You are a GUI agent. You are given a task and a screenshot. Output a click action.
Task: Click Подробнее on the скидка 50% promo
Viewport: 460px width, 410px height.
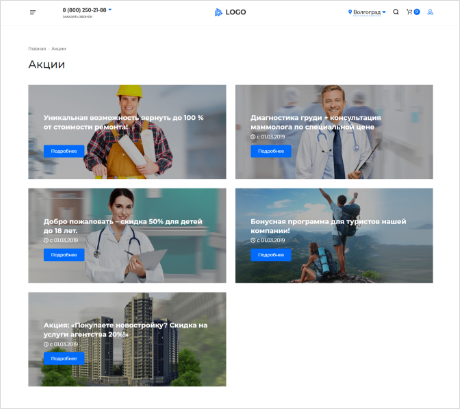point(64,255)
